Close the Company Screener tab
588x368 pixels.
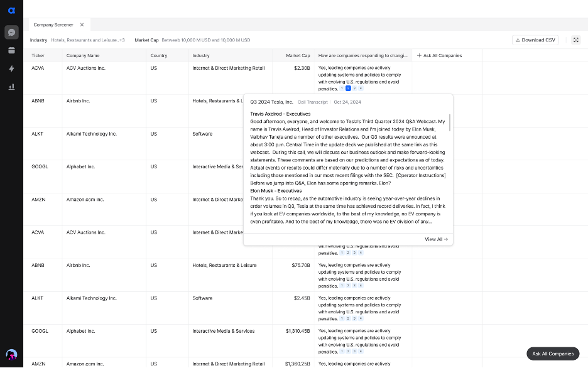pos(82,24)
